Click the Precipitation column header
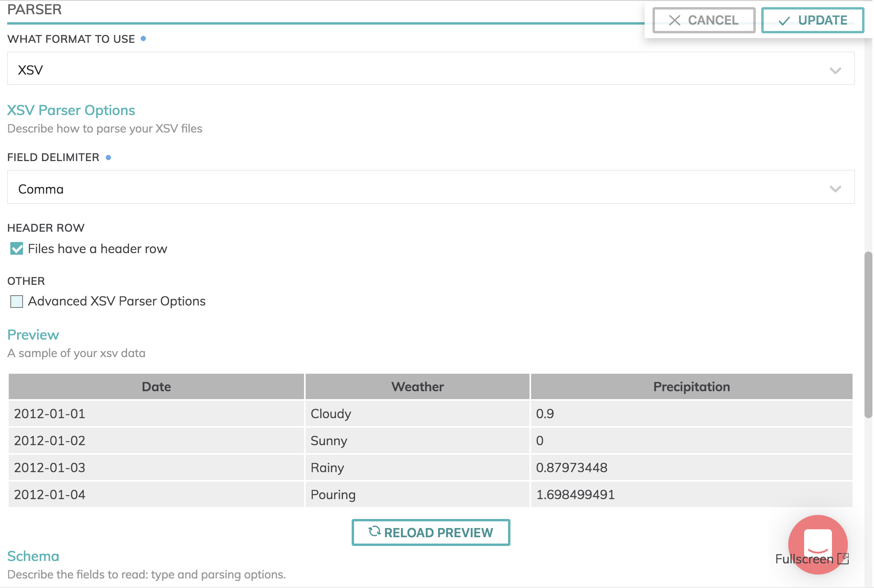 click(x=691, y=387)
